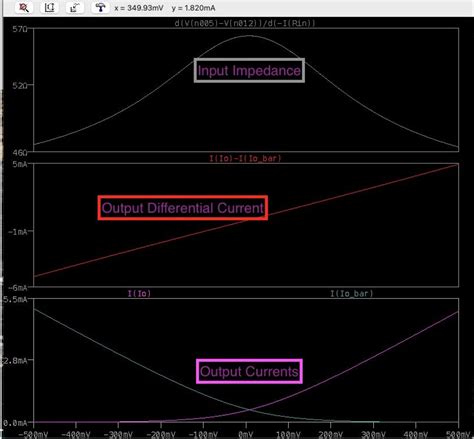Click the 0mV horizontal axis label
The width and height of the screenshot is (474, 439).
[246, 435]
